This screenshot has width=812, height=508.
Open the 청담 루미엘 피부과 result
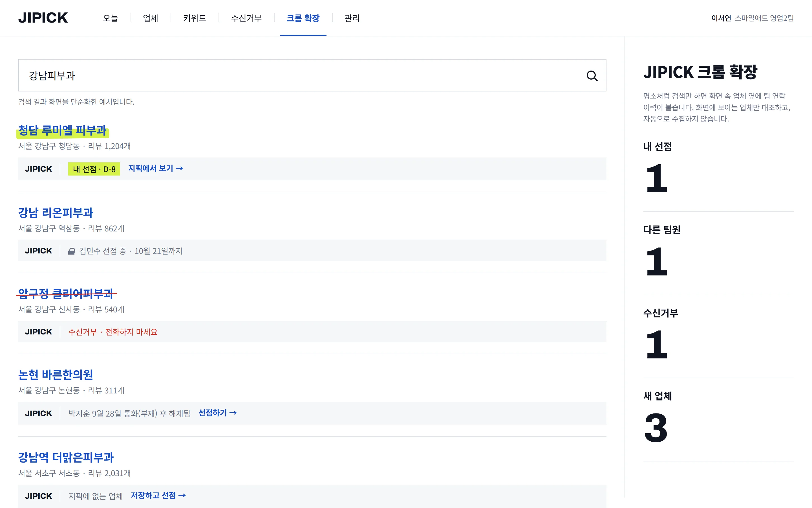pyautogui.click(x=62, y=130)
